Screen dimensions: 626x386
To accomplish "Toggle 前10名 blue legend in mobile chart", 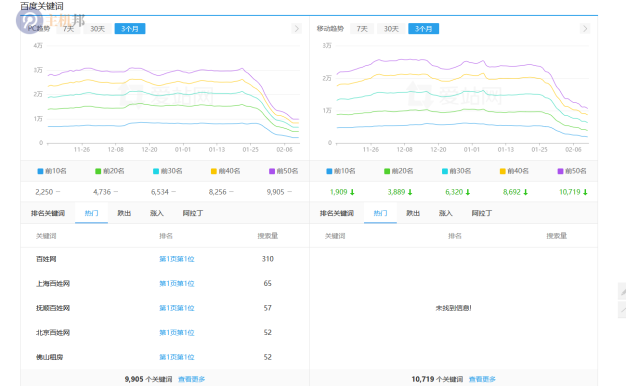I will pyautogui.click(x=341, y=171).
